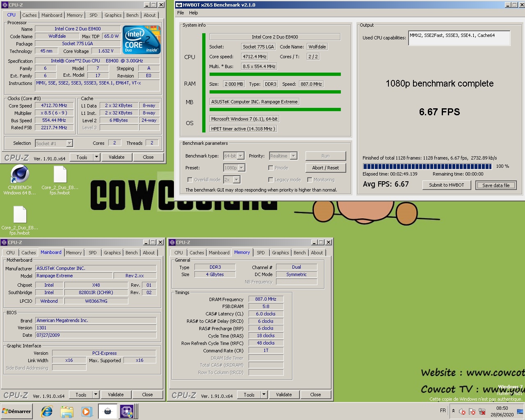Click the Core Speed value 4712.70 MHz
The width and height of the screenshot is (525, 420).
54,105
